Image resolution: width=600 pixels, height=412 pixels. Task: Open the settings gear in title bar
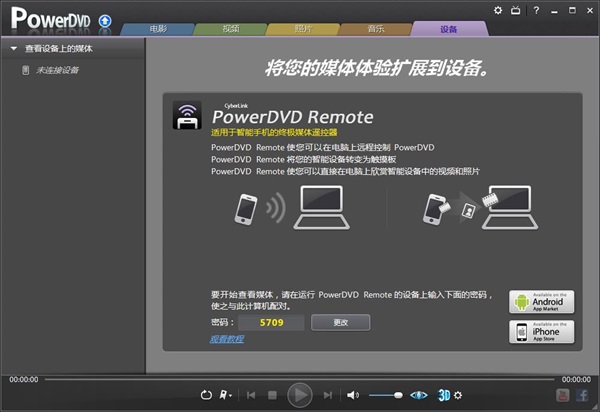tap(498, 10)
